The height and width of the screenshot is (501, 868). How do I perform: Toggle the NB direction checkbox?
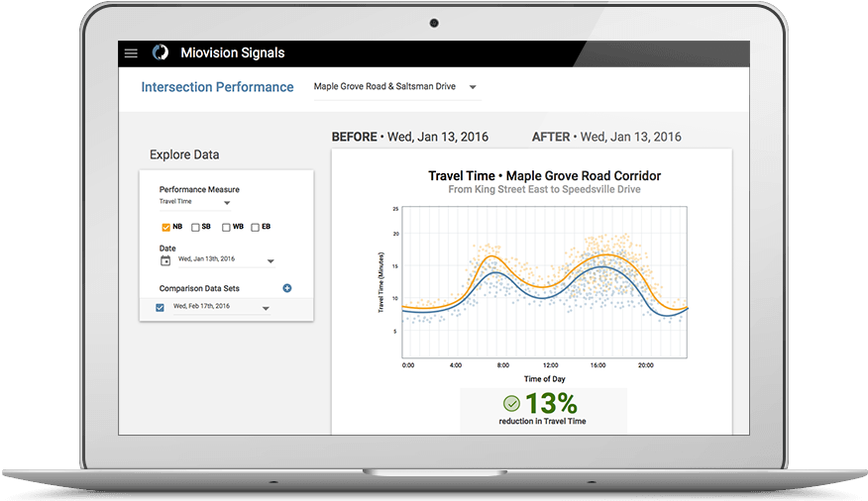[x=165, y=228]
